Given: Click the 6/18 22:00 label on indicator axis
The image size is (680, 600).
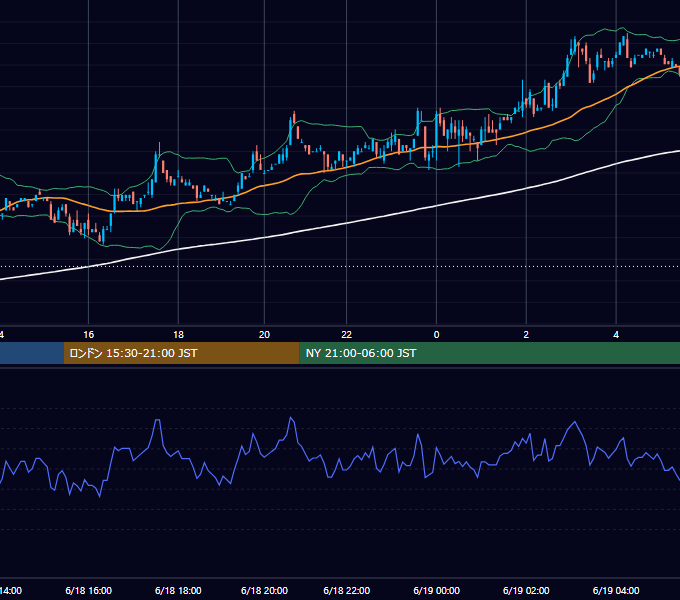Looking at the screenshot, I should coord(347,590).
